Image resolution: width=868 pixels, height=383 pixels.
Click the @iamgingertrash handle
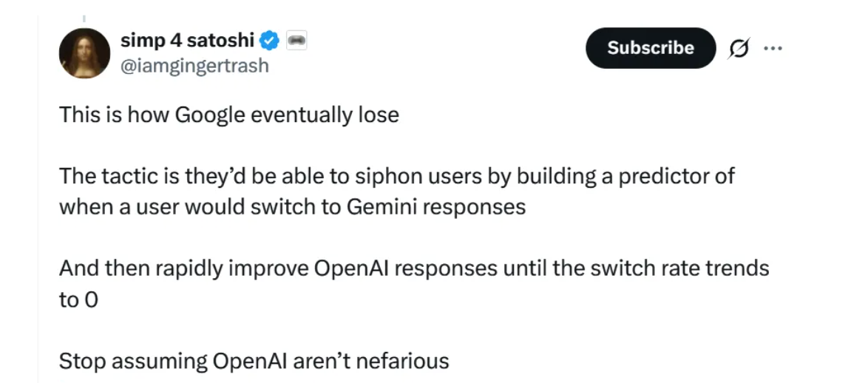coord(194,66)
